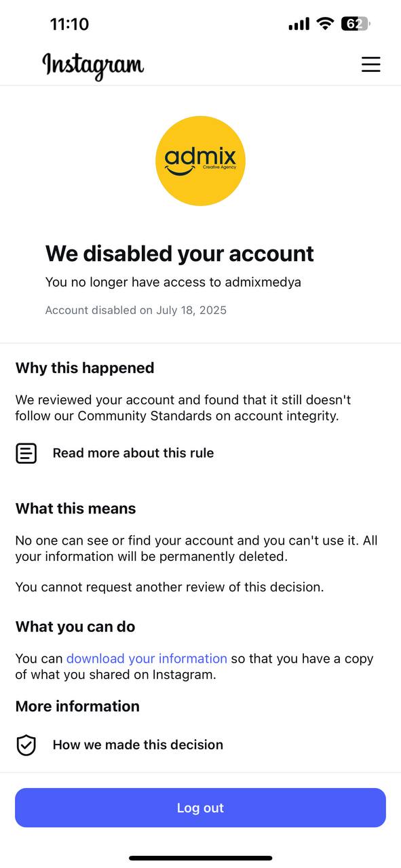Open the hamburger menu icon
The width and height of the screenshot is (401, 868).
370,64
